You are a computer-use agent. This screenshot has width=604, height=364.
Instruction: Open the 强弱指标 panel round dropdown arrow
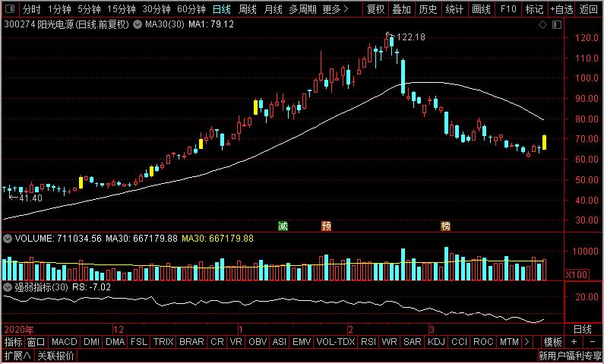pyautogui.click(x=8, y=287)
